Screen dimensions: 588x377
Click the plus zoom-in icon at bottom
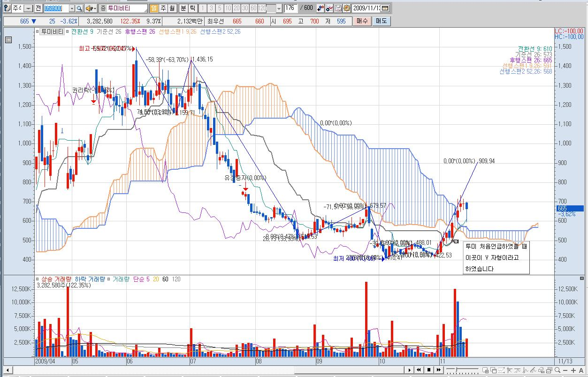point(573,370)
